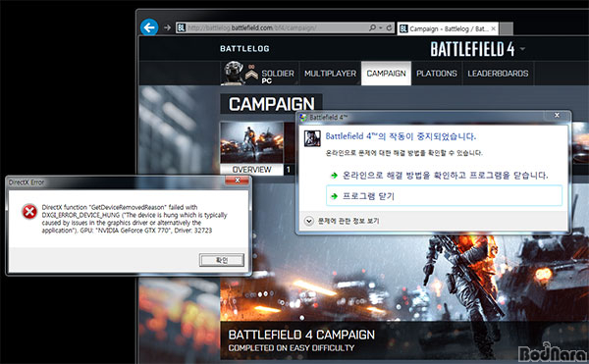Open the LEADERBOARDS tab
The height and width of the screenshot is (364, 589).
pyautogui.click(x=498, y=74)
